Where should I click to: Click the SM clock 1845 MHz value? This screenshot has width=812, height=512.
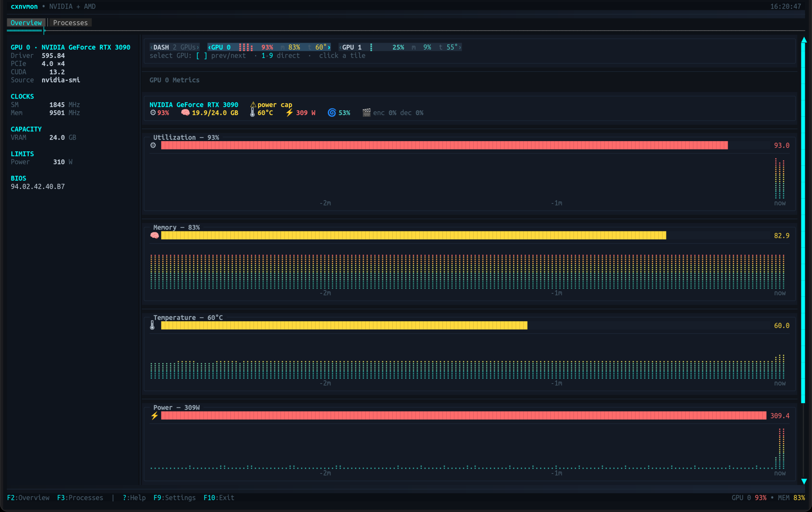[64, 105]
